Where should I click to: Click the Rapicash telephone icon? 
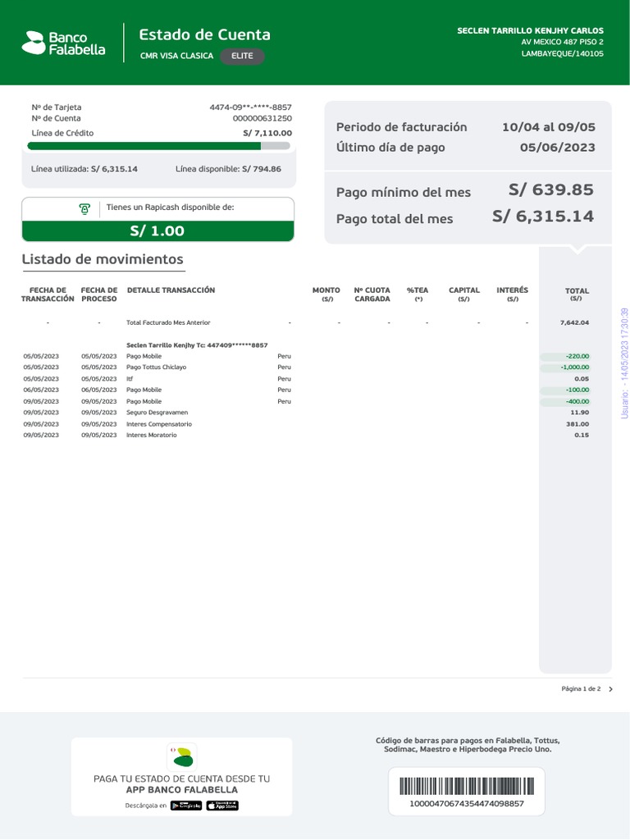[84, 209]
